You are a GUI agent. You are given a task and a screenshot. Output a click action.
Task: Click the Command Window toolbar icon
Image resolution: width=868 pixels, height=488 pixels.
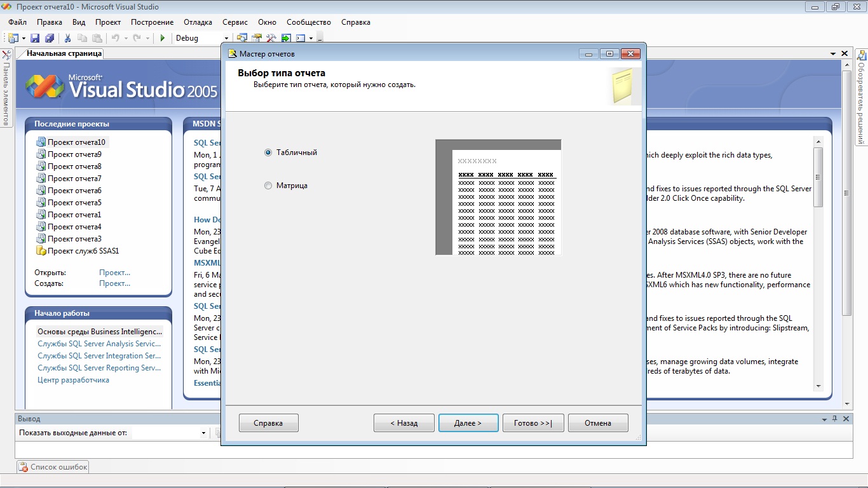click(301, 38)
